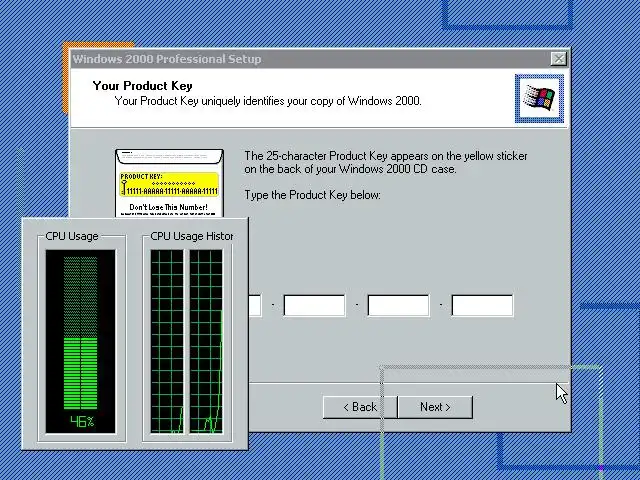Click the right CPU Usage History graph
This screenshot has width=640, height=480.
(206, 341)
